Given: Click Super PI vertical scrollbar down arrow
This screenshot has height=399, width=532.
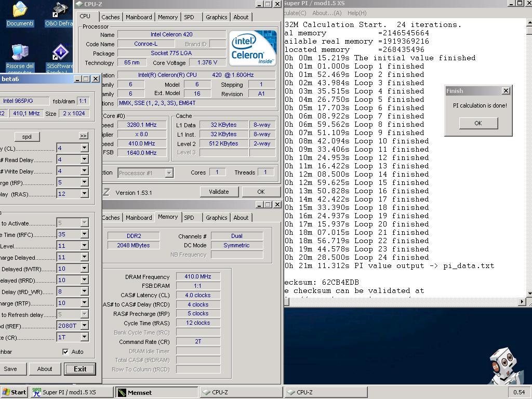Looking at the screenshot, I should click(x=529, y=293).
